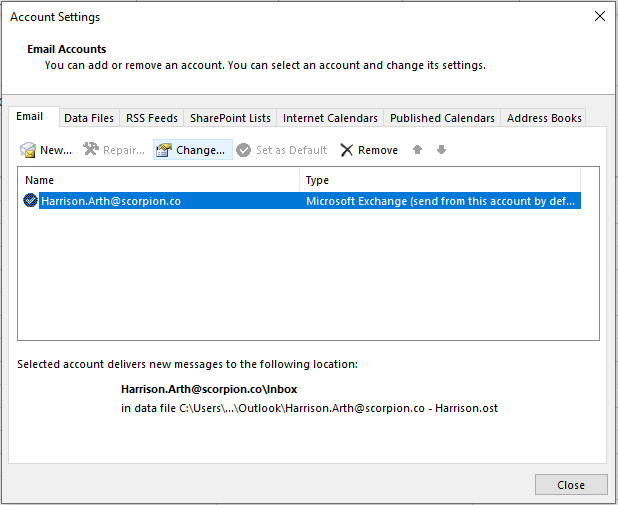The width and height of the screenshot is (618, 505).
Task: Open the Internet Calendars tab
Action: coord(330,118)
